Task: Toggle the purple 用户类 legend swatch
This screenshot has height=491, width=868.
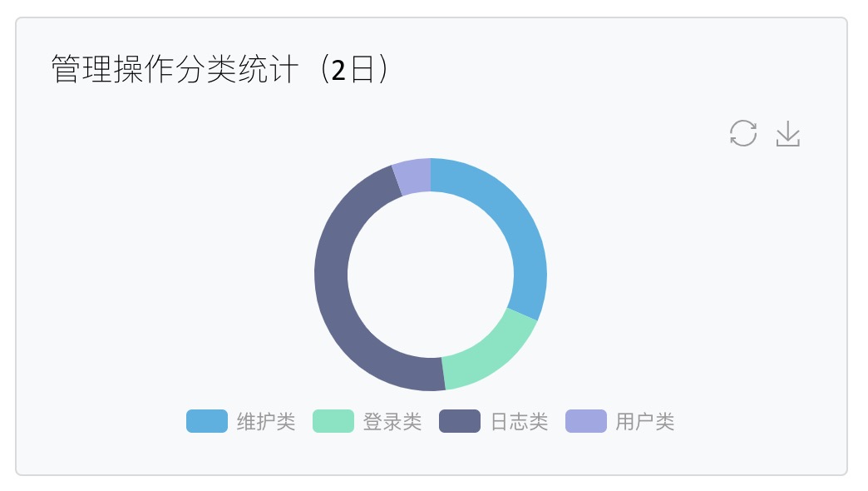Action: (586, 421)
